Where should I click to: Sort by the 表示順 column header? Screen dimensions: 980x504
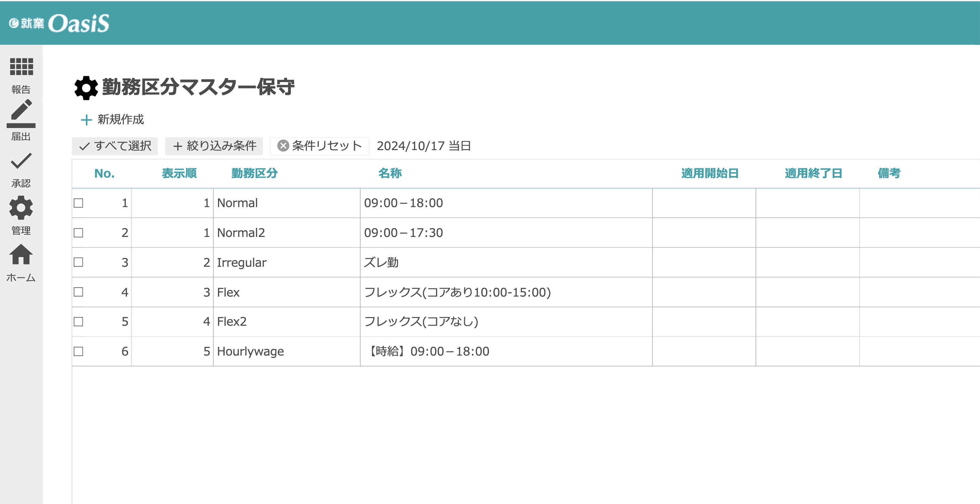pos(179,173)
